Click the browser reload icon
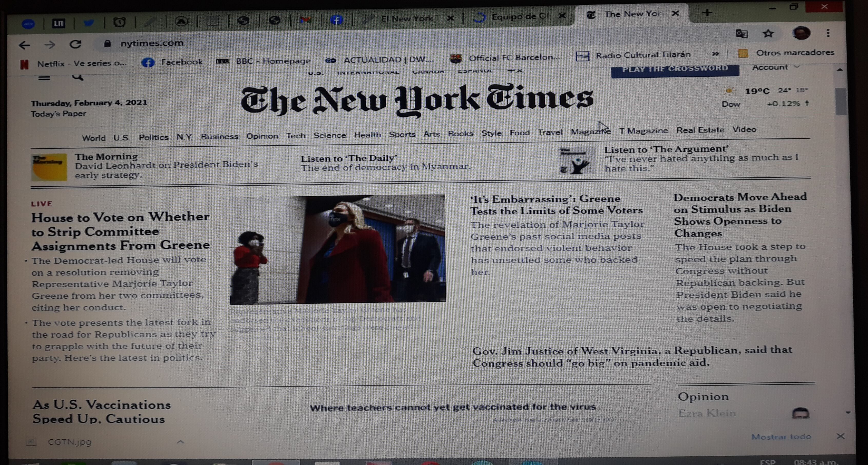Screen dimensions: 868x465 point(75,44)
